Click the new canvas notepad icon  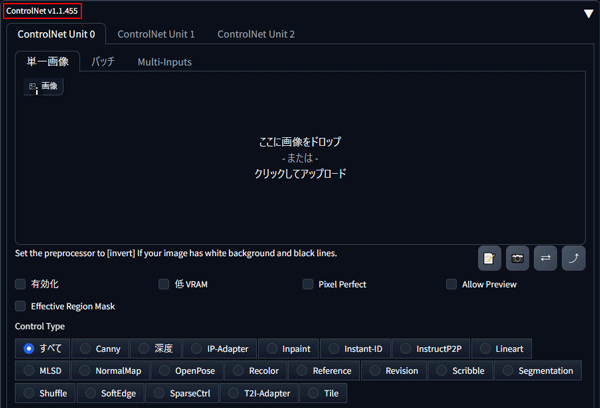(489, 258)
